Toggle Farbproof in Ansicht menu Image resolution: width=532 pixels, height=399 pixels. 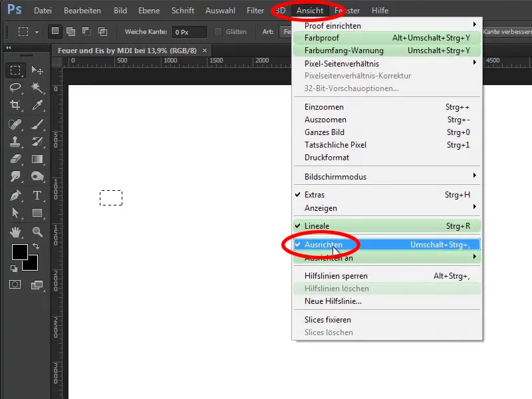[387, 38]
